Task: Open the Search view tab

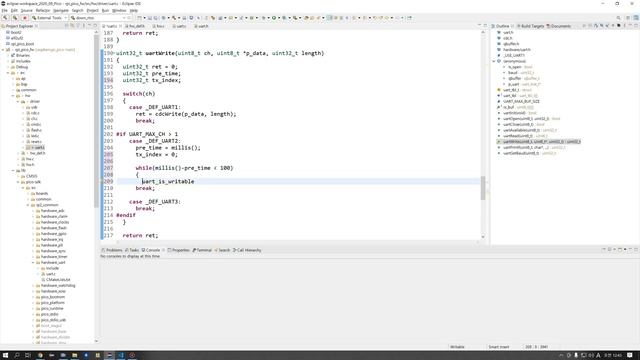Action: 222,250
